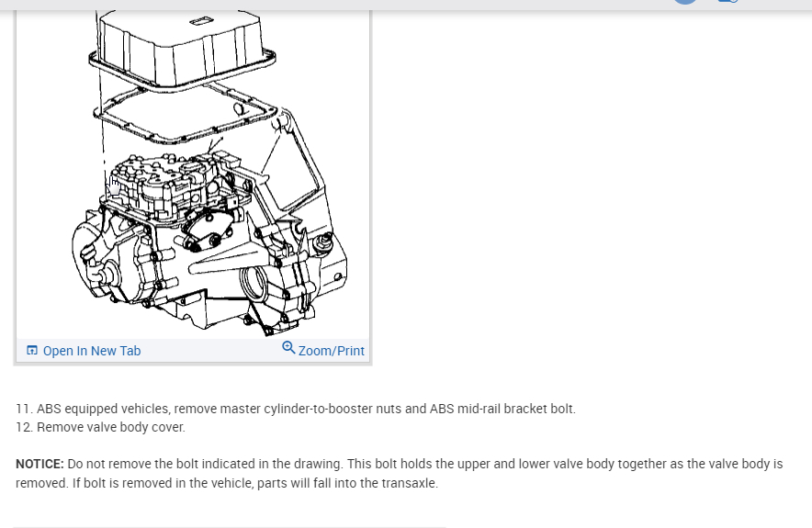
Task: Click the bold NOTICE: label
Action: coord(39,464)
